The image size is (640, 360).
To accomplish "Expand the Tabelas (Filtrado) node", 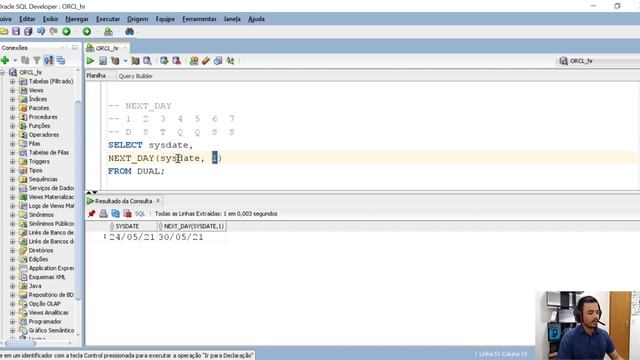I will (x=12, y=81).
